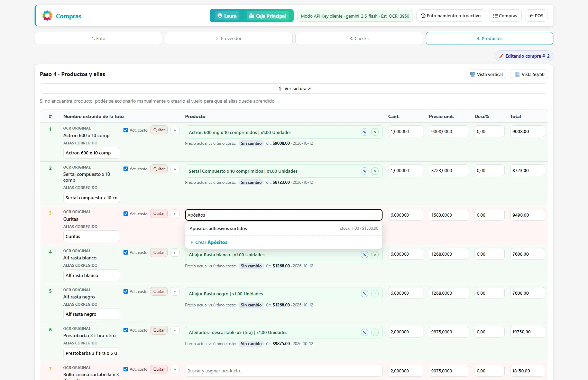Clear the Alfajor Rasta blanco product assignment
Image resolution: width=588 pixels, height=380 pixels.
[375, 255]
